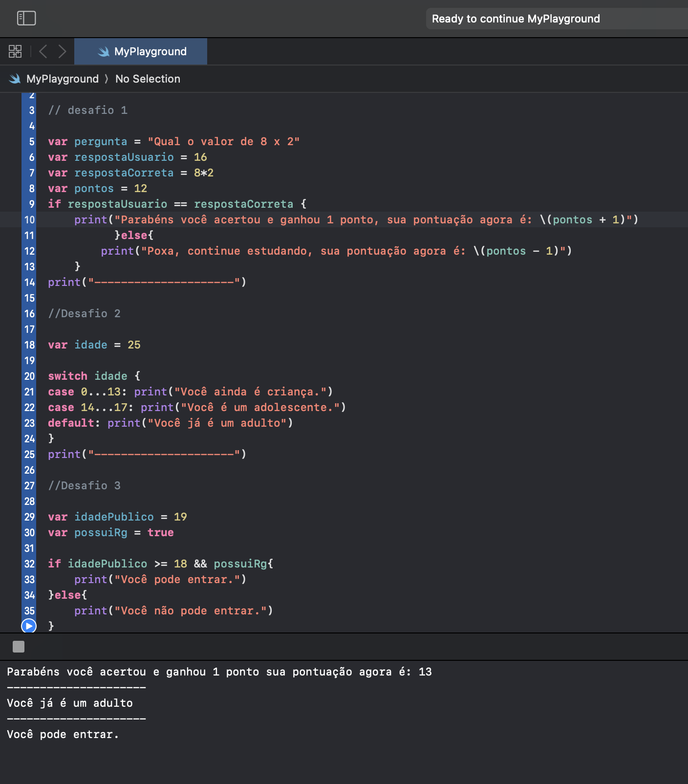Screen dimensions: 688x784
Task: Click the 'Você é um adolescente.' string
Action: point(260,407)
